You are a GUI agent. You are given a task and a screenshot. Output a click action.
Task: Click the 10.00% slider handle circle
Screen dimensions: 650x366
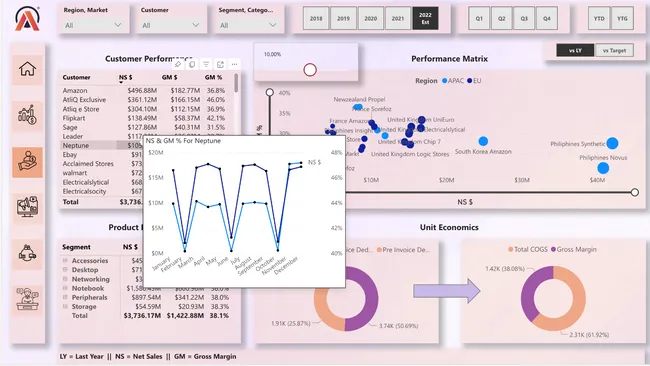[x=310, y=70]
